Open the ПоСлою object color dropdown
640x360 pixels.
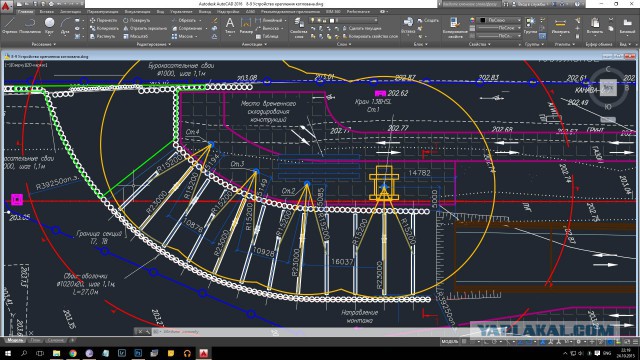click(500, 20)
